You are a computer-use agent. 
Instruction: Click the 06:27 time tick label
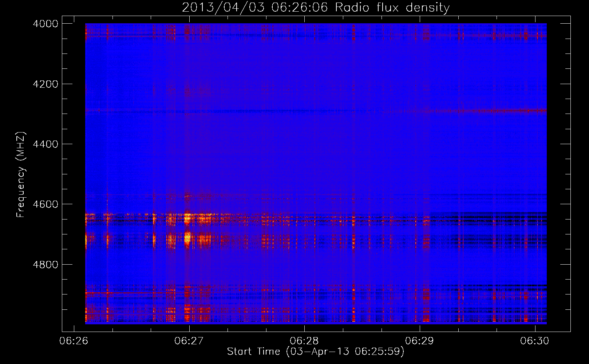pyautogui.click(x=189, y=341)
